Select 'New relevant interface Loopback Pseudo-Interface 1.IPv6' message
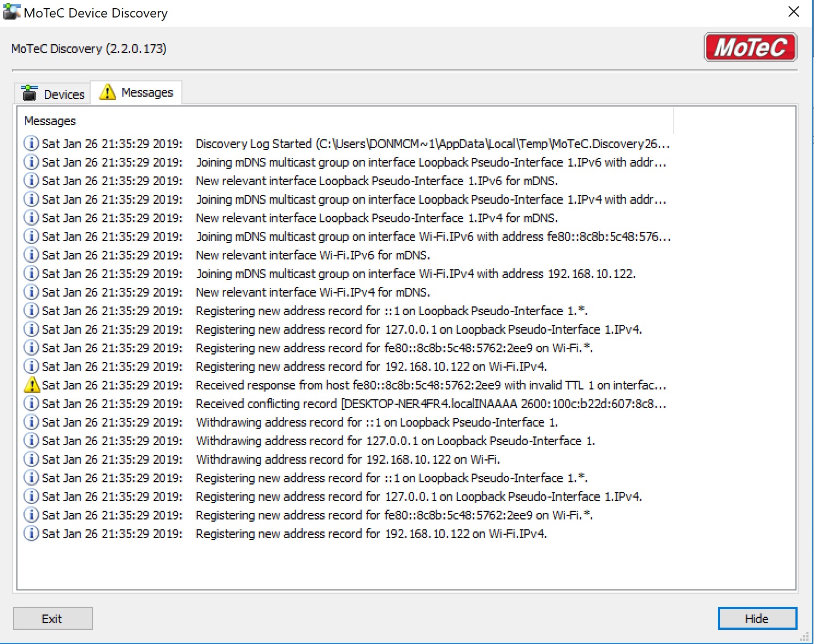 coord(377,181)
